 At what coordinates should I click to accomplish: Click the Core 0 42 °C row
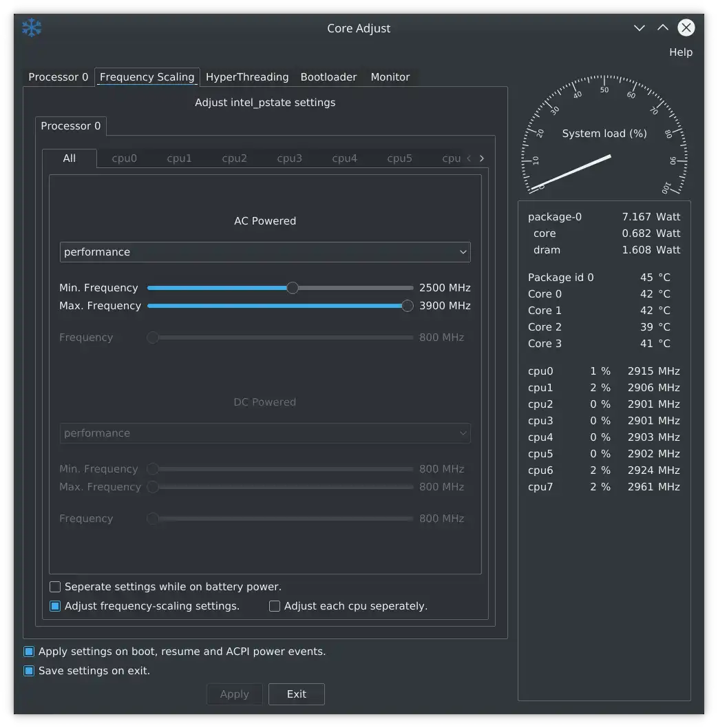[599, 294]
